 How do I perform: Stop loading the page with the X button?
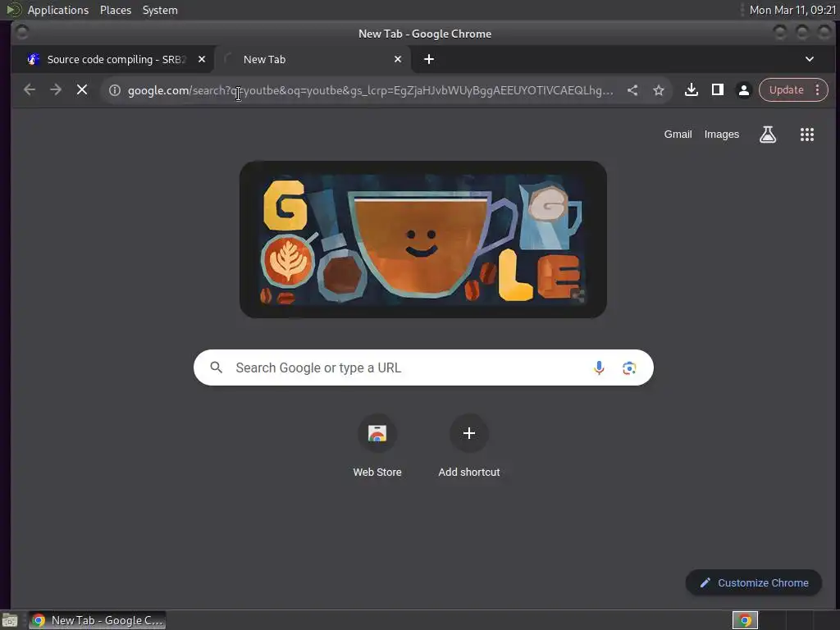[82, 90]
